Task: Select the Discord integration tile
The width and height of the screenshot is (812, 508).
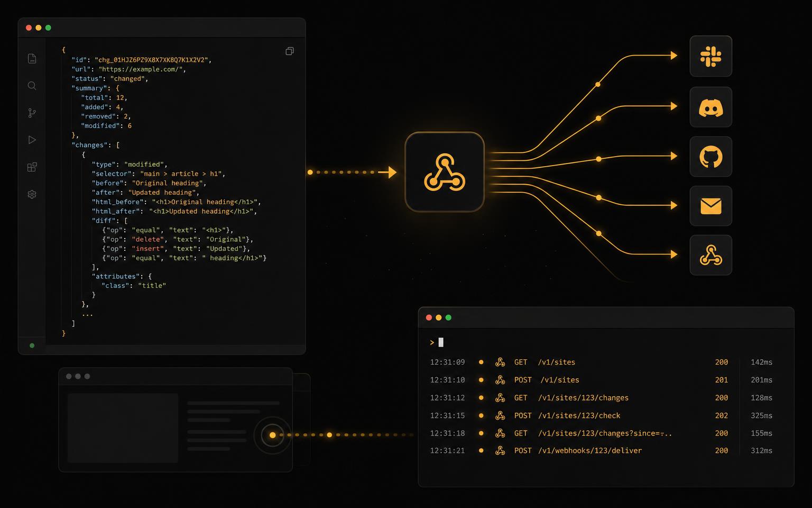Action: (711, 107)
